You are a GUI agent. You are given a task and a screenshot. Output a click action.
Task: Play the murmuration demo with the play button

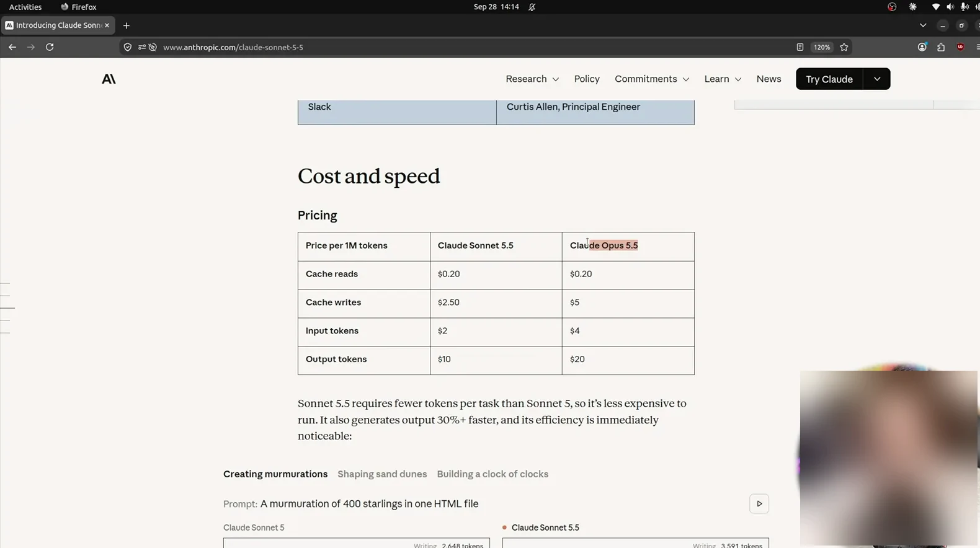[x=759, y=504]
